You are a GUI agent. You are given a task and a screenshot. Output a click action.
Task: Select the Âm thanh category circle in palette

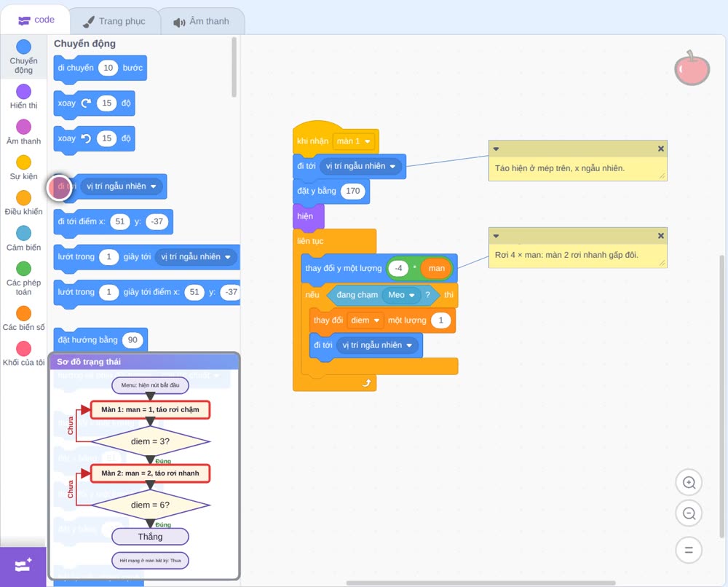(x=24, y=126)
